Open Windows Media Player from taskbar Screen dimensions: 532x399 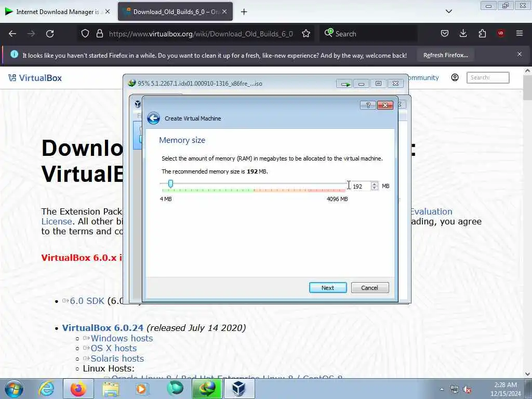coord(141,389)
